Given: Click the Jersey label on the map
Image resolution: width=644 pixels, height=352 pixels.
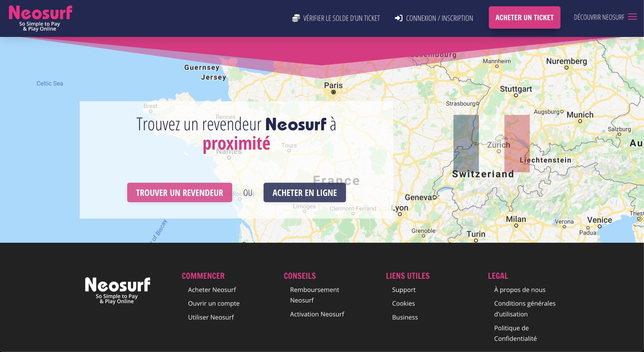Looking at the screenshot, I should [x=214, y=77].
